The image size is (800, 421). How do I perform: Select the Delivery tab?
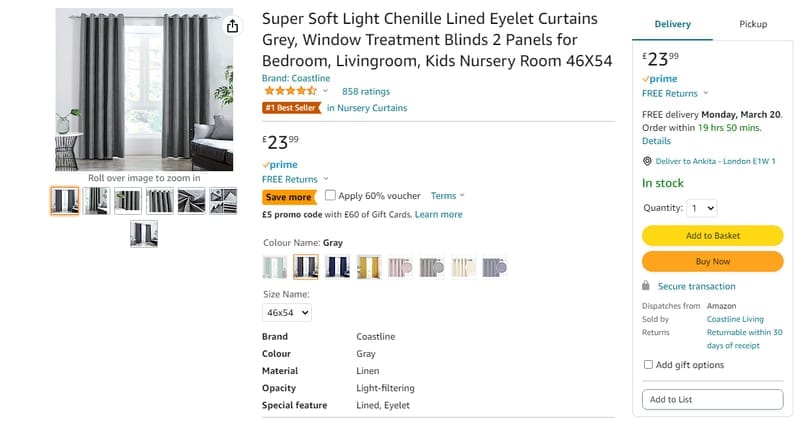coord(672,24)
